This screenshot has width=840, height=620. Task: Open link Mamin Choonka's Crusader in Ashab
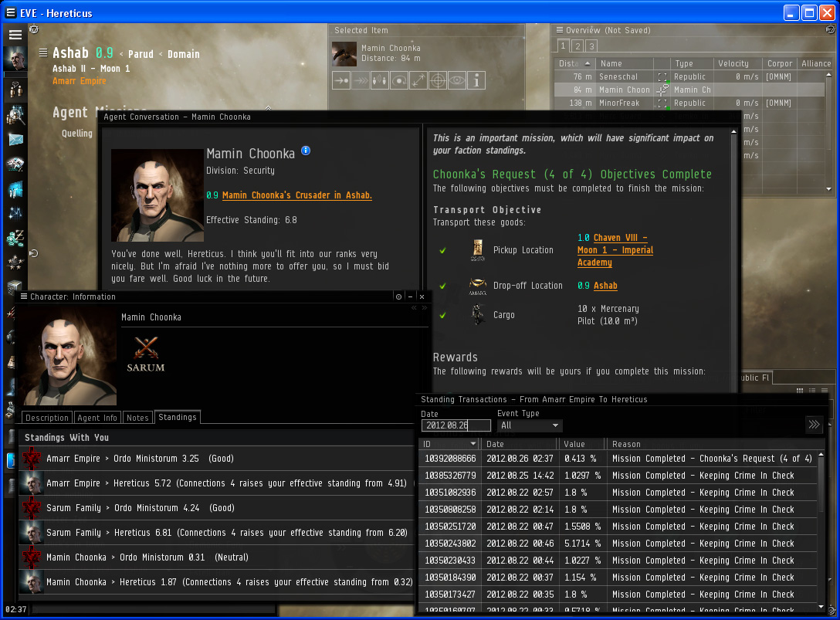point(296,195)
